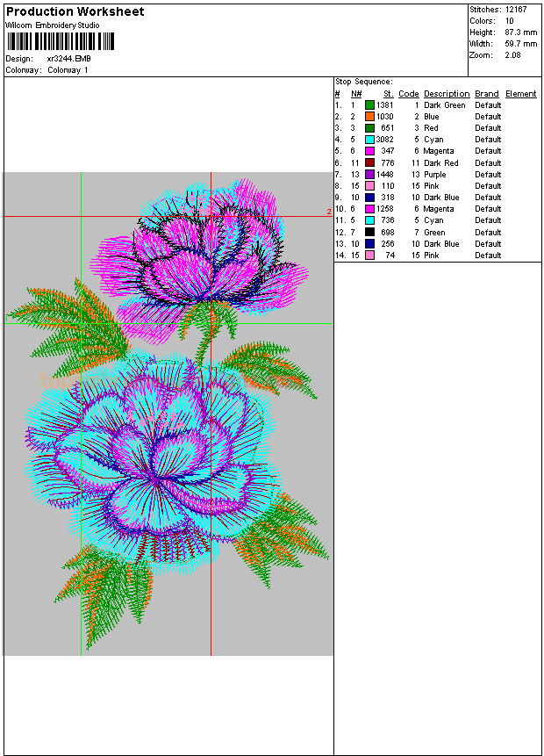The height and width of the screenshot is (756, 544).
Task: Click the red '2' marker at design edge
Action: pos(329,212)
